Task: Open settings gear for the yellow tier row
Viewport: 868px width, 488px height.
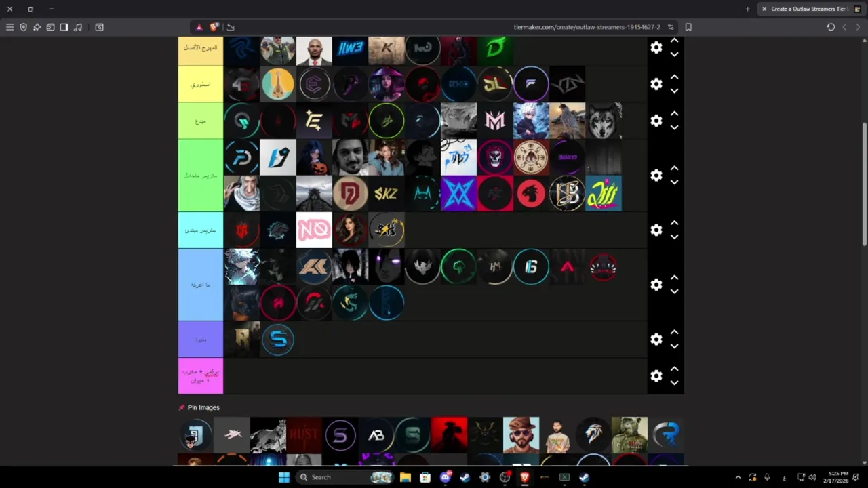Action: point(656,84)
